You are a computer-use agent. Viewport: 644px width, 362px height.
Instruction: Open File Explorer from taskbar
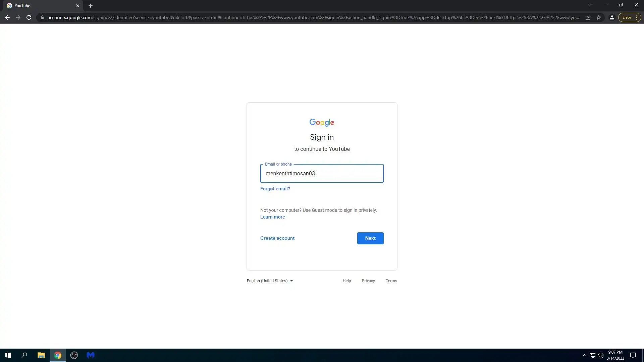(x=41, y=355)
